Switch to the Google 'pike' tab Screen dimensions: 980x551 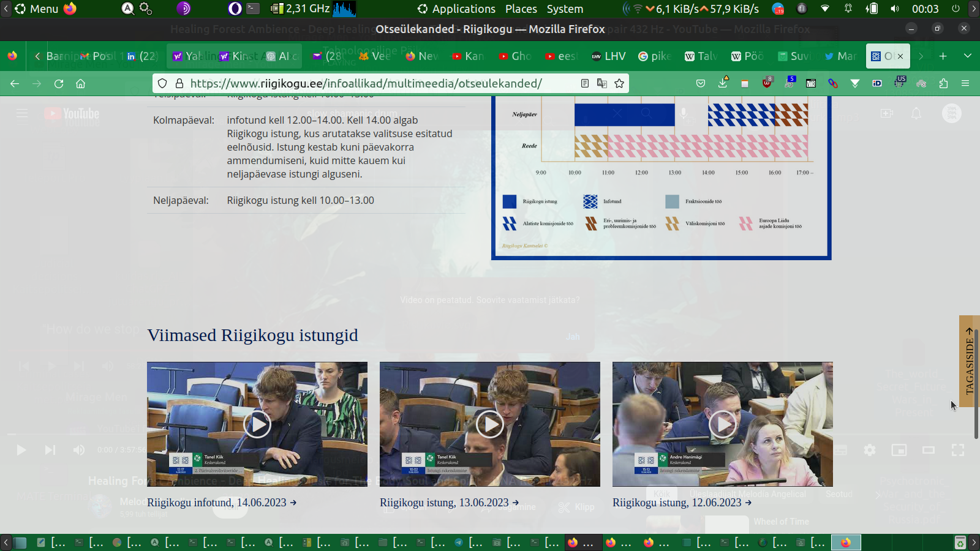655,56
